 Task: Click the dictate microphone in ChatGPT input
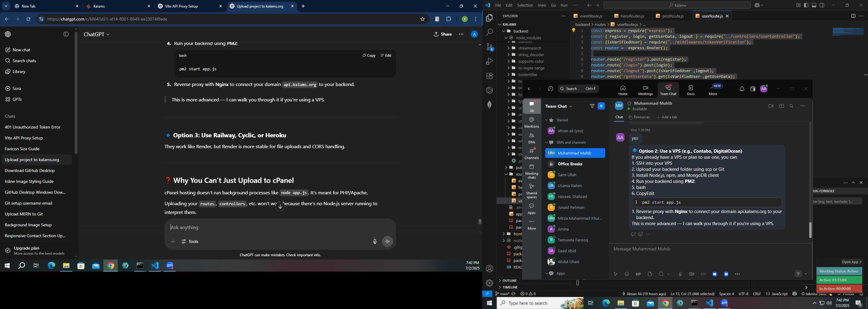tap(375, 241)
